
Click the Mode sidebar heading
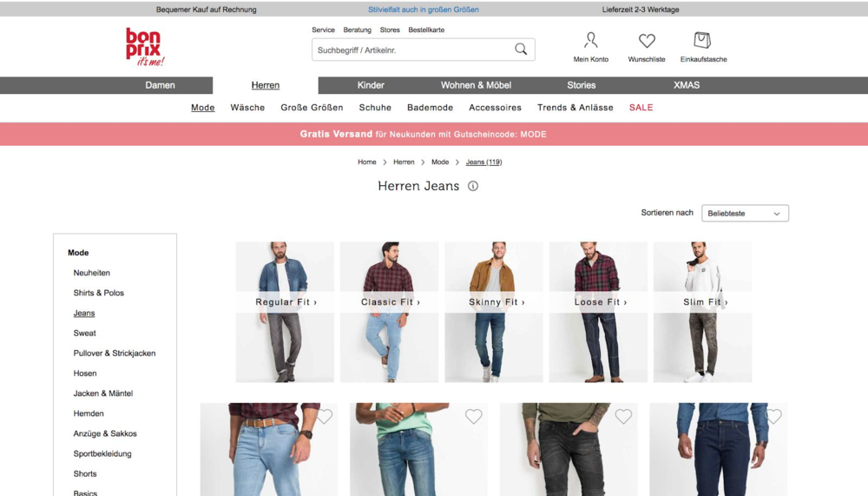point(78,253)
